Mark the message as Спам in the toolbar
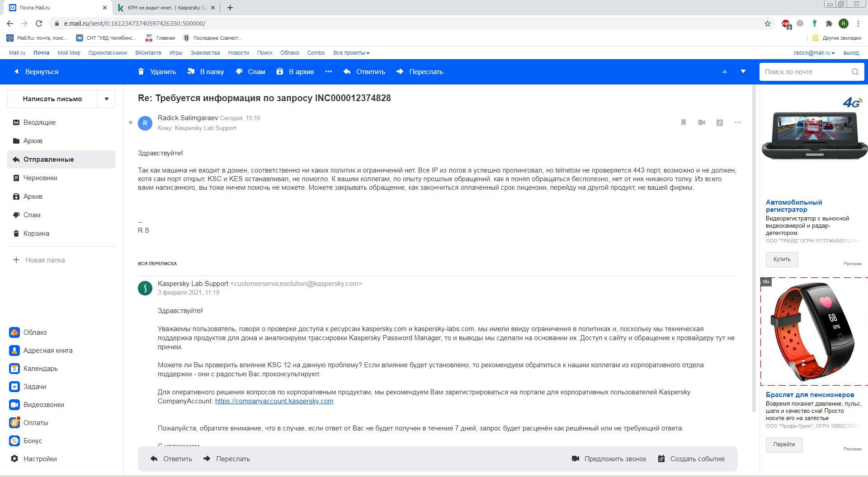Image resolution: width=868 pixels, height=477 pixels. tap(250, 71)
